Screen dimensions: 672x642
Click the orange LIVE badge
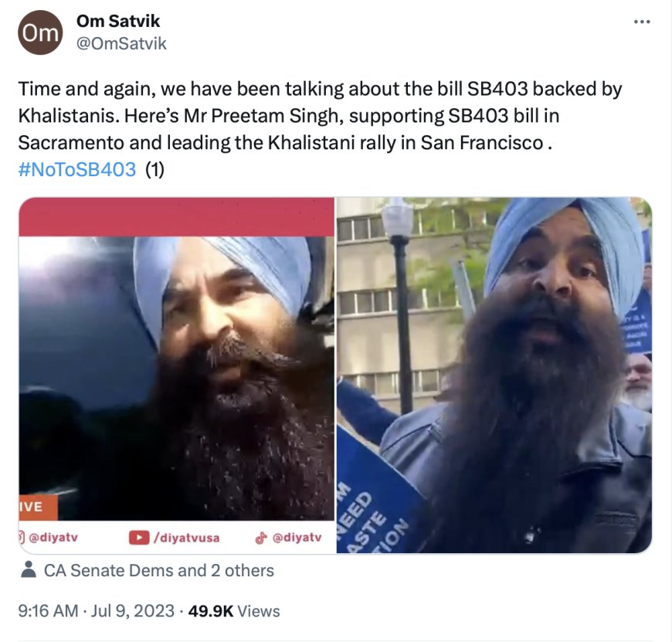38,508
